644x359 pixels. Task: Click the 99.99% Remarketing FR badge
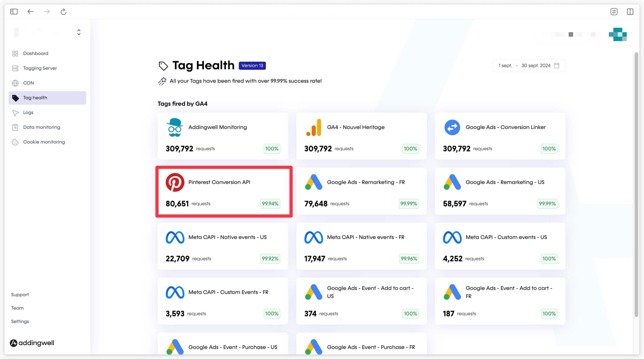(409, 204)
